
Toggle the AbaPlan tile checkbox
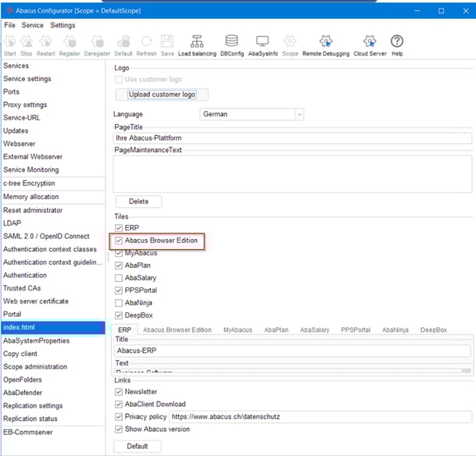[x=119, y=265]
